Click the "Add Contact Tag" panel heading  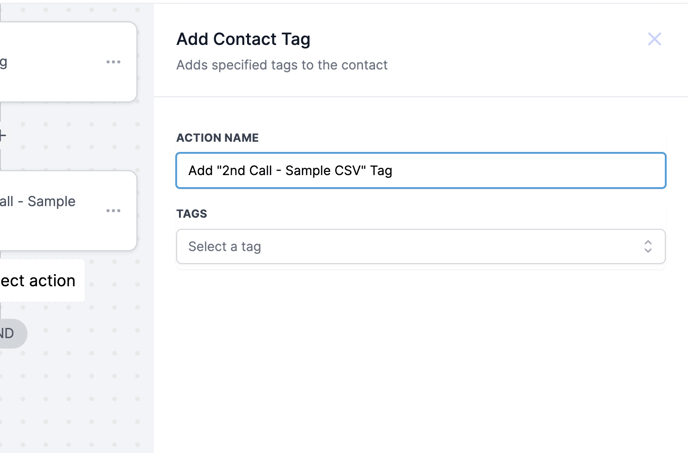[x=243, y=39]
